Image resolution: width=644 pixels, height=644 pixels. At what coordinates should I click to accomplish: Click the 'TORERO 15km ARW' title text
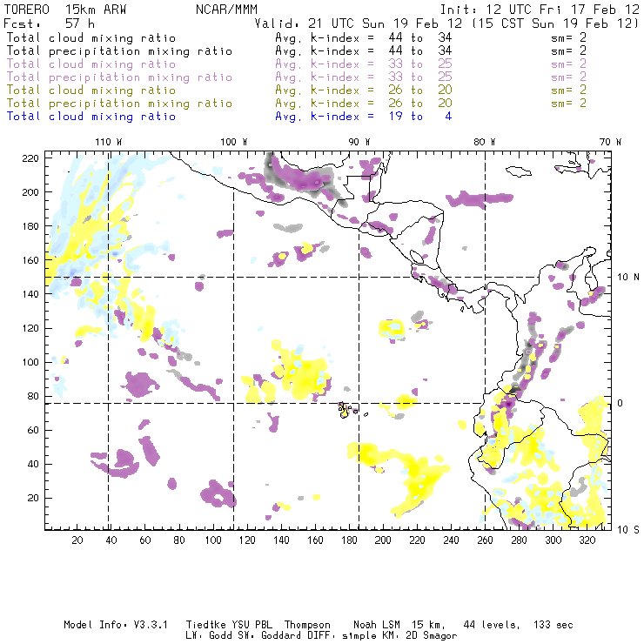65,10
